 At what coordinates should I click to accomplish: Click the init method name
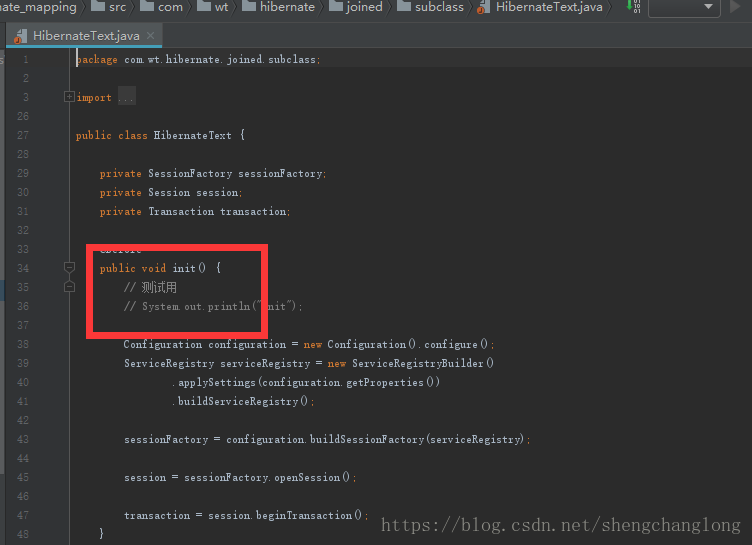pyautogui.click(x=184, y=268)
